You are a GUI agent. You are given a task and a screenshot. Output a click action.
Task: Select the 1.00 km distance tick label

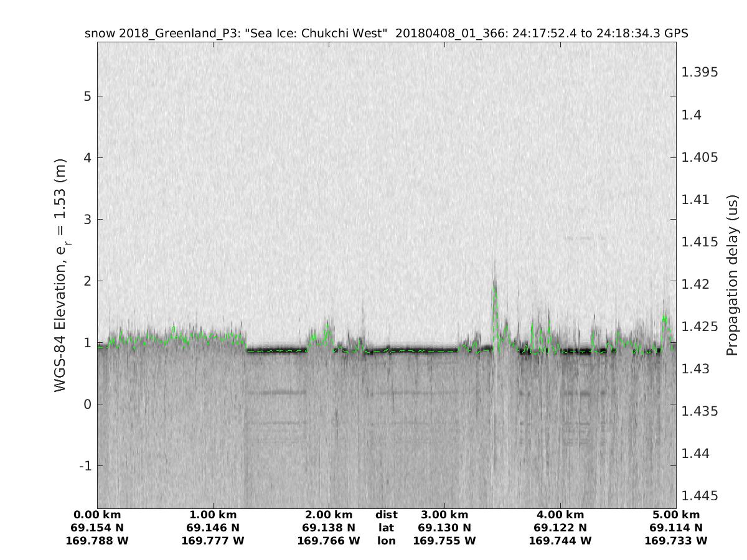coord(213,515)
